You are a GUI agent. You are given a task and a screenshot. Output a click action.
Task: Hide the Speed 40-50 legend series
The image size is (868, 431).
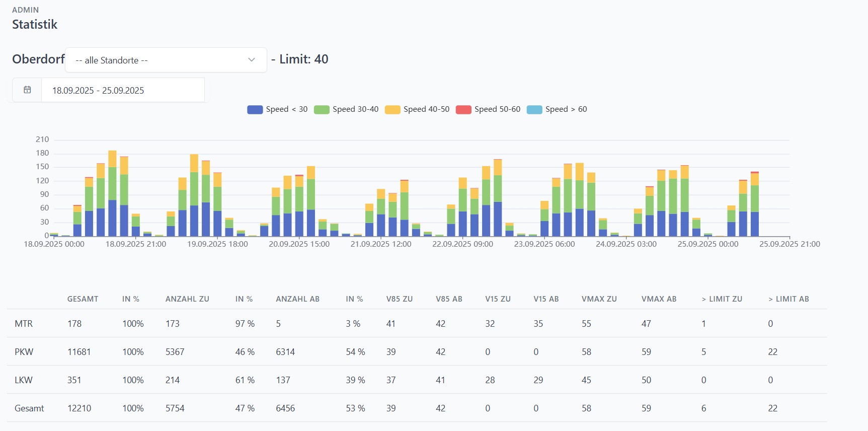coord(417,109)
